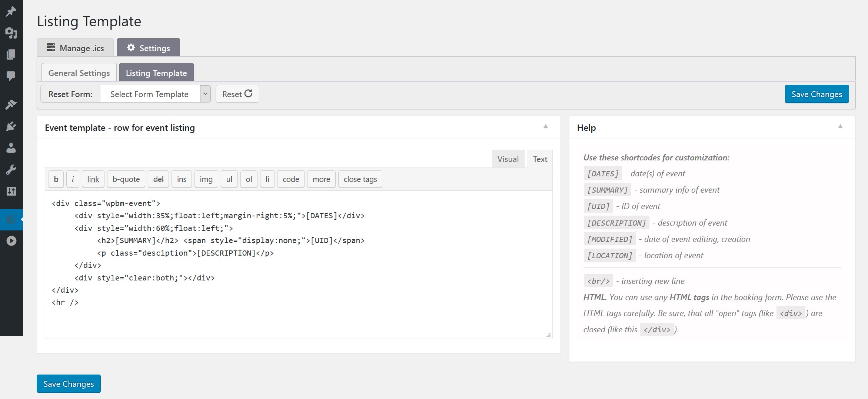The image size is (868, 399).
Task: Click the bottom Save Changes button
Action: click(x=69, y=384)
